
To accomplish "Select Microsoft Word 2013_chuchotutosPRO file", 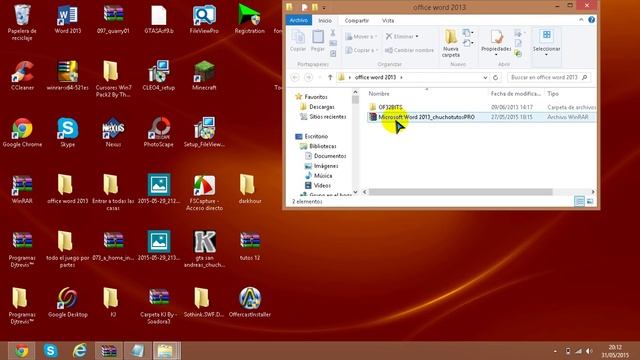I will tap(481, 117).
